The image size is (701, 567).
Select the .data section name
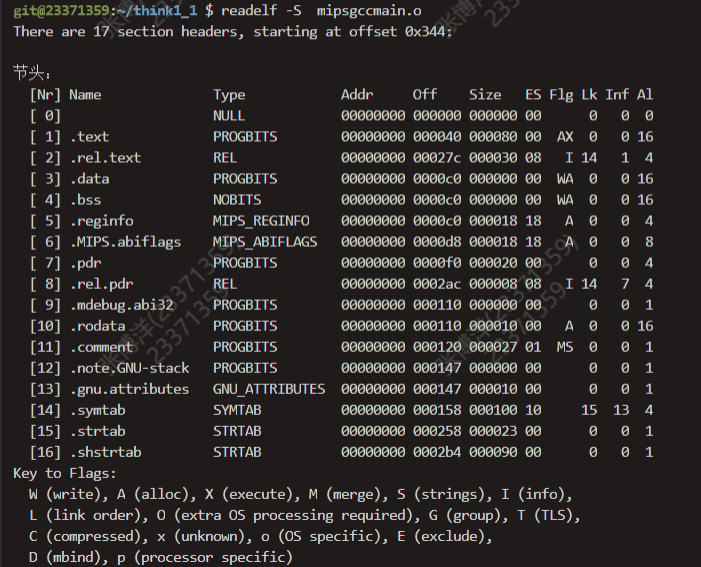point(89,178)
